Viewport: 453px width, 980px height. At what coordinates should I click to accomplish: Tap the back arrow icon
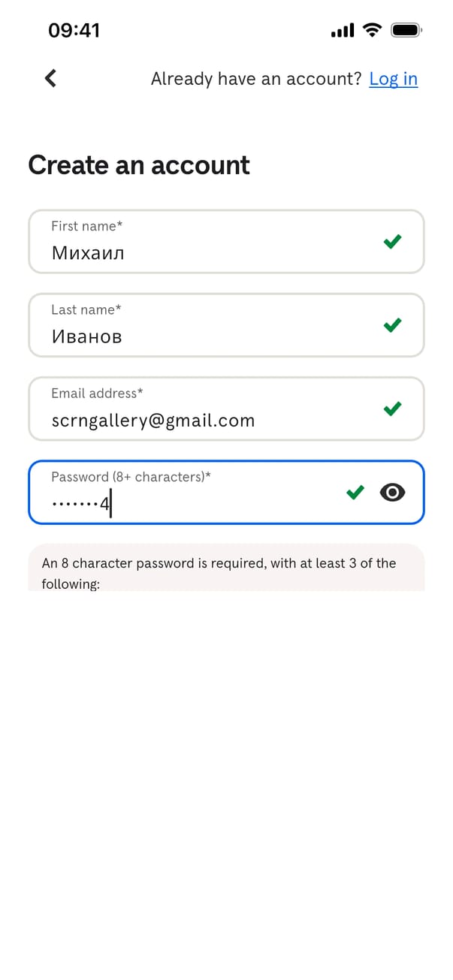[50, 78]
